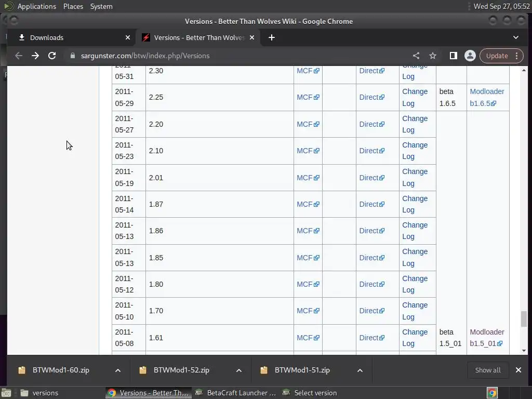Click the show desktop icon in taskbar
Viewport: 532px width, 399px height.
coord(6,393)
